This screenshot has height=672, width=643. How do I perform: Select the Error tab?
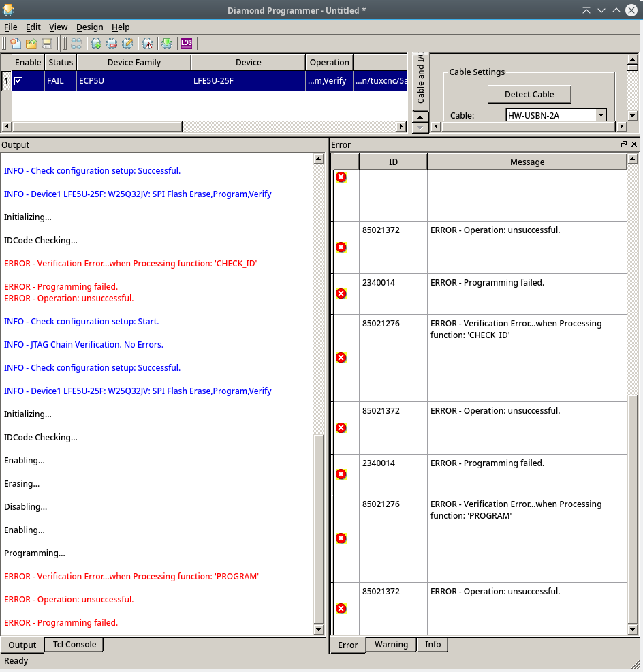point(348,645)
